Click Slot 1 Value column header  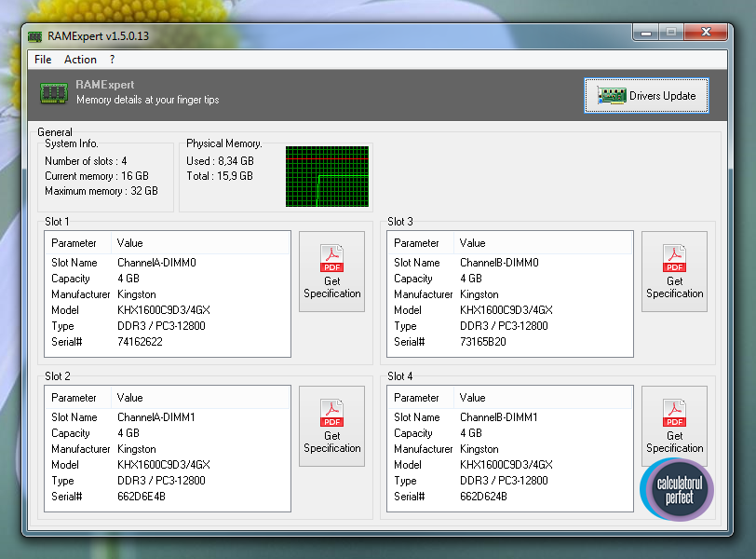click(200, 243)
